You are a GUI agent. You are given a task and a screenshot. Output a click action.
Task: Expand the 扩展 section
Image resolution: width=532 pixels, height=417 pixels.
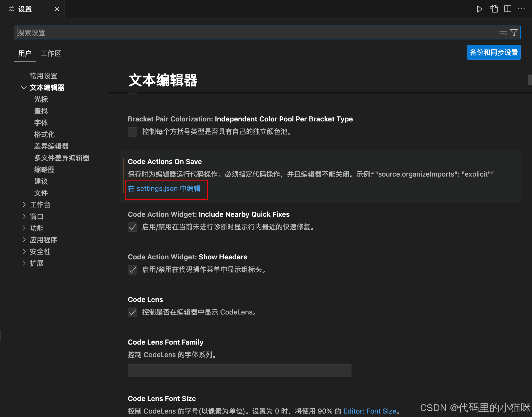click(24, 263)
